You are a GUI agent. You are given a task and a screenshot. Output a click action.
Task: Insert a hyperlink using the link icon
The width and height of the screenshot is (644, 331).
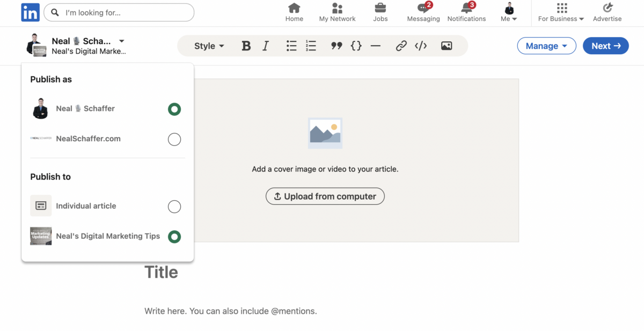coord(401,46)
